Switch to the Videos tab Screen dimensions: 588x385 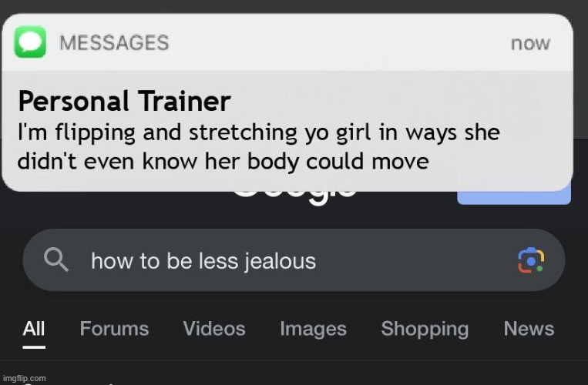pyautogui.click(x=214, y=329)
